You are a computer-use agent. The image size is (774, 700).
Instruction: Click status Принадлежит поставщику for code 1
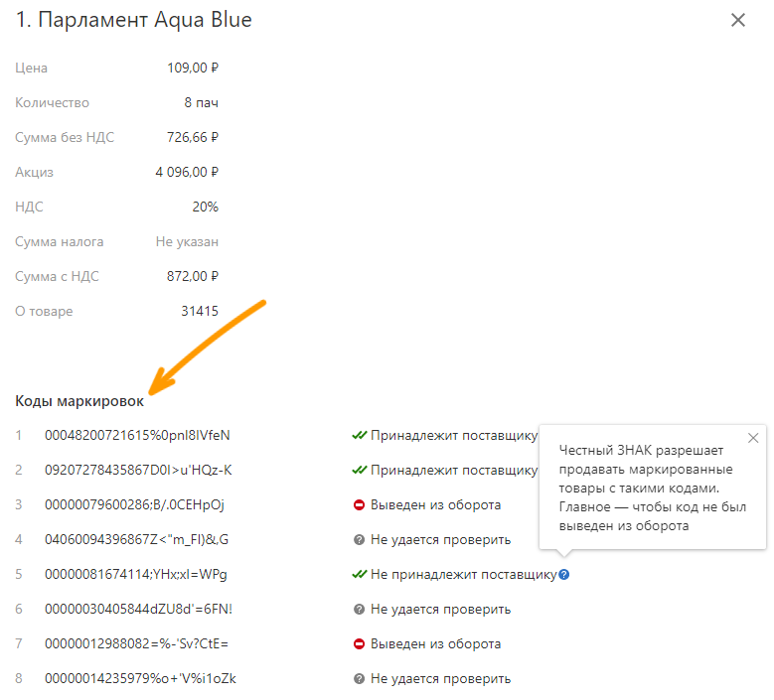454,436
